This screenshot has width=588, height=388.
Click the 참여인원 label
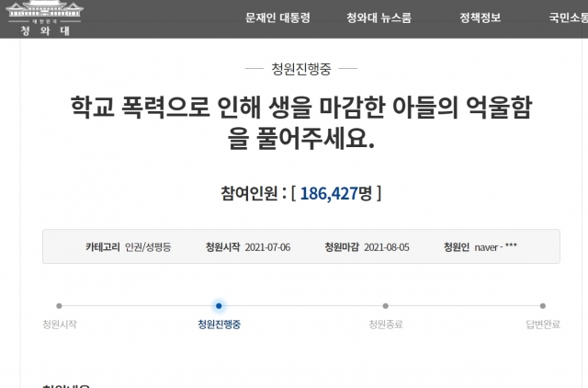tap(249, 194)
